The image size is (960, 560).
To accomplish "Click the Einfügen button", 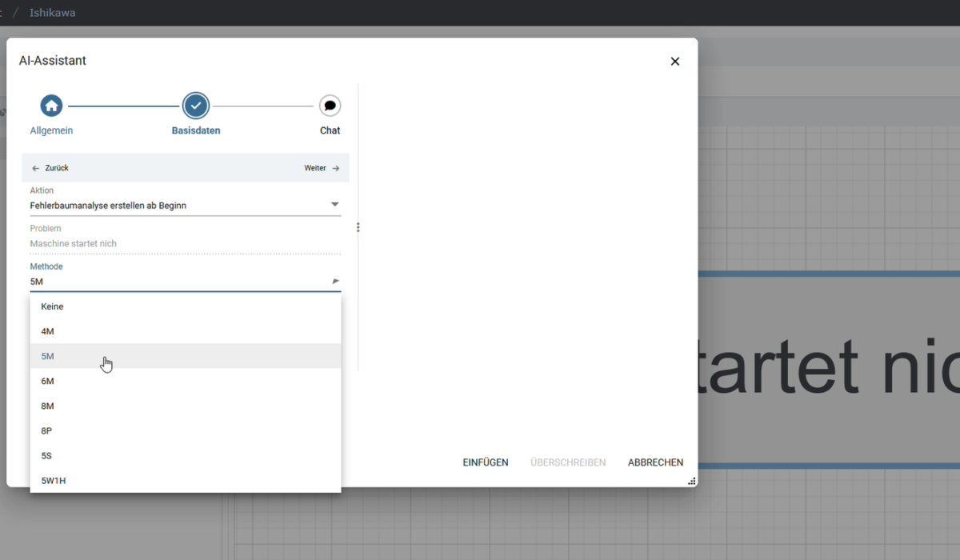I will 486,462.
